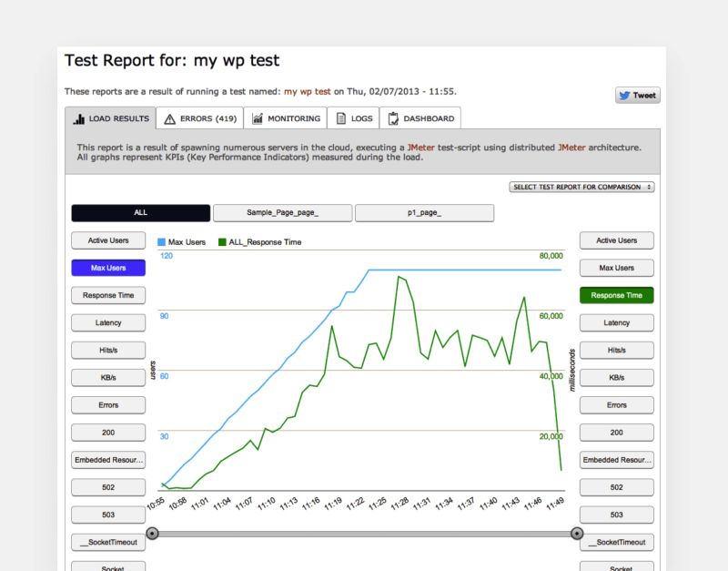Follow the JMeter architecture link

pos(571,148)
